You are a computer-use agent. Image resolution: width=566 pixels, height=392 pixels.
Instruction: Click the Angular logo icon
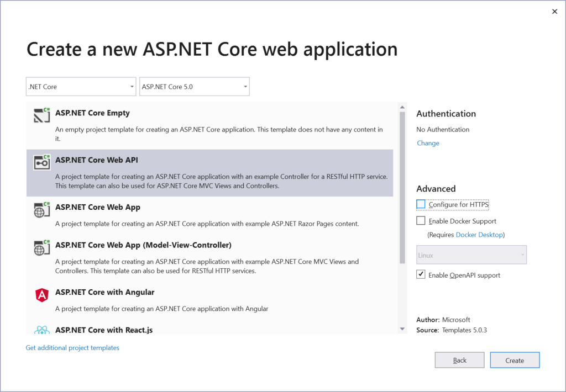42,295
